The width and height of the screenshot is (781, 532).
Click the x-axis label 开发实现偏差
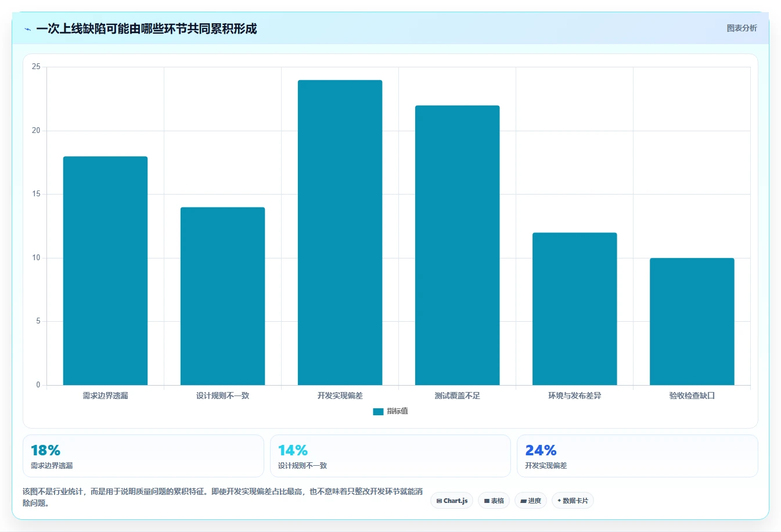pos(340,396)
